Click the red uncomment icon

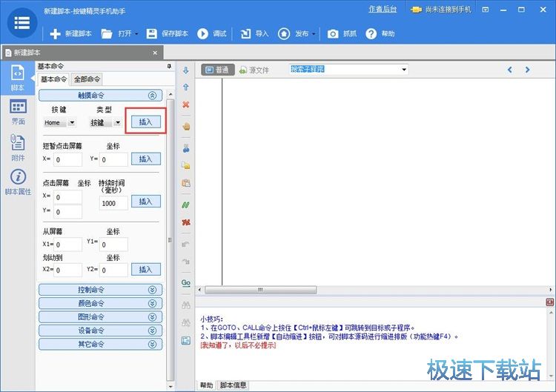pyautogui.click(x=186, y=222)
